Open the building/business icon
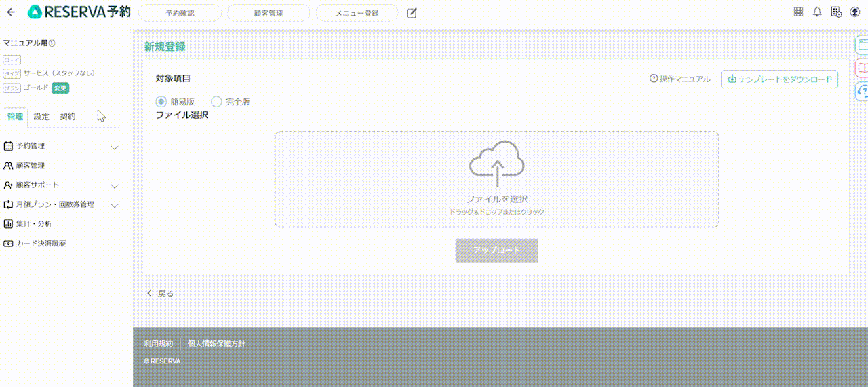868x387 pixels. 836,12
